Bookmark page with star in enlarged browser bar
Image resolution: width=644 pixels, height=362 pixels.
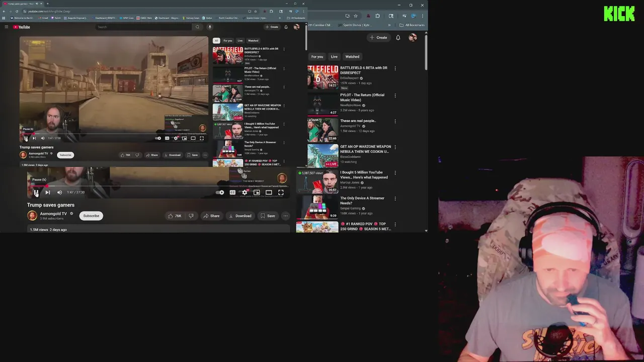click(355, 16)
